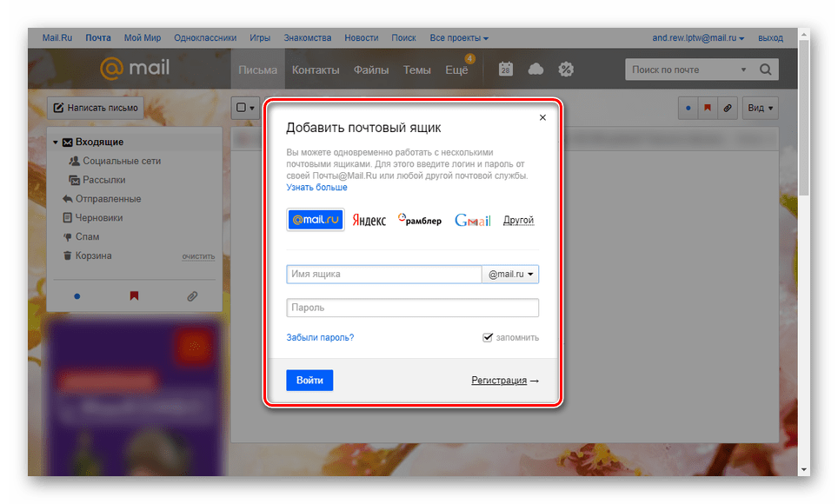The height and width of the screenshot is (504, 838).
Task: Open the Ещё menu
Action: [457, 70]
